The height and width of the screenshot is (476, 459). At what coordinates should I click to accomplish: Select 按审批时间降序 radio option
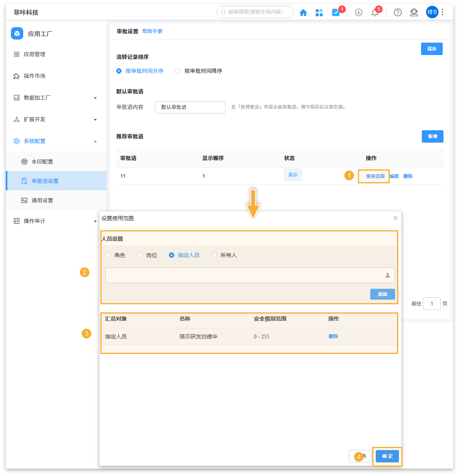(178, 71)
